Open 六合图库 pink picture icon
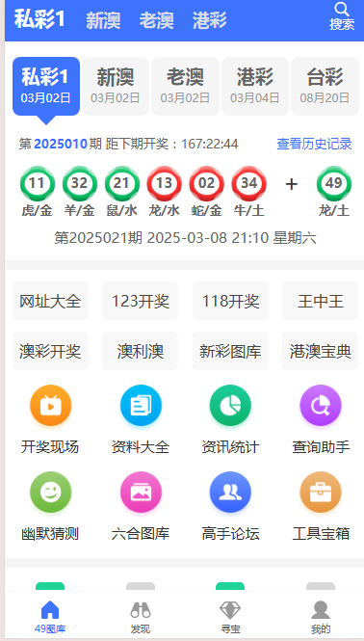The image size is (364, 641). (x=141, y=493)
